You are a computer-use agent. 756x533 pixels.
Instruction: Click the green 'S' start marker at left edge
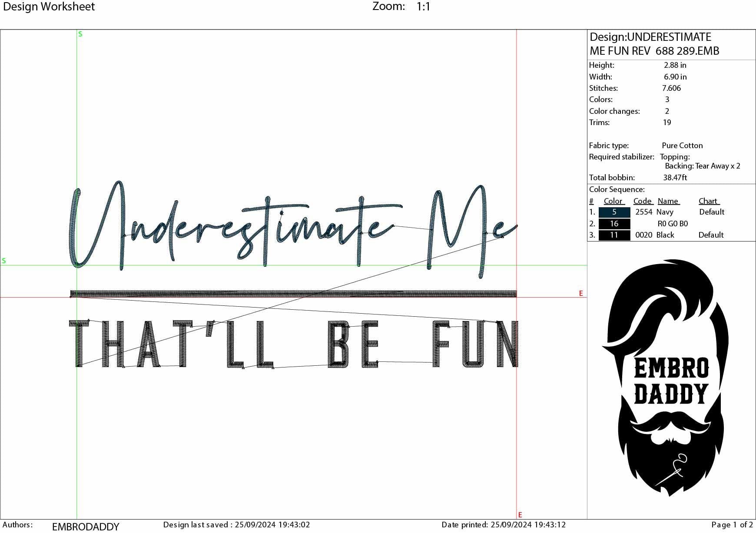coord(4,261)
